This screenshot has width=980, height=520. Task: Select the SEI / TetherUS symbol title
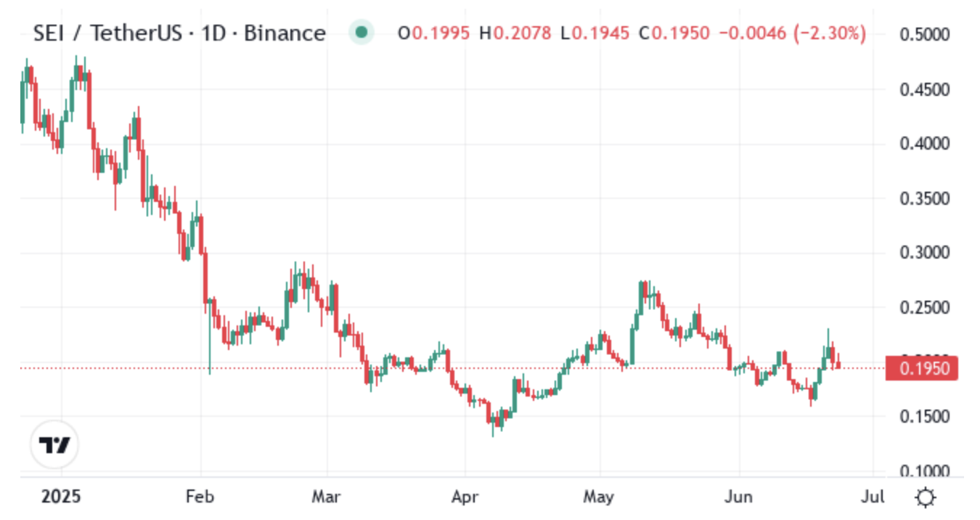click(180, 33)
